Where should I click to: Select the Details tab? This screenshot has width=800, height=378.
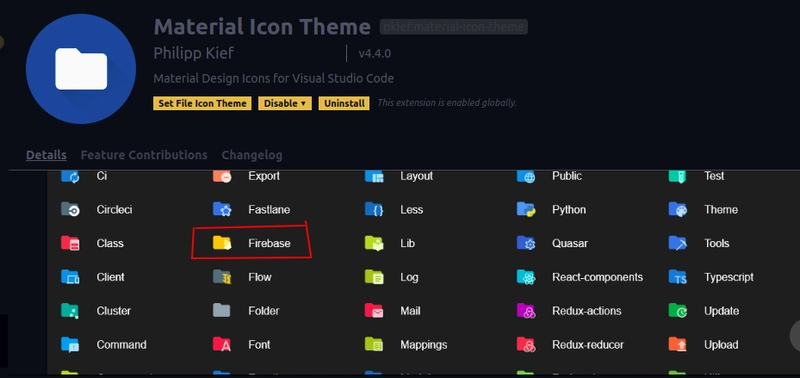[46, 155]
